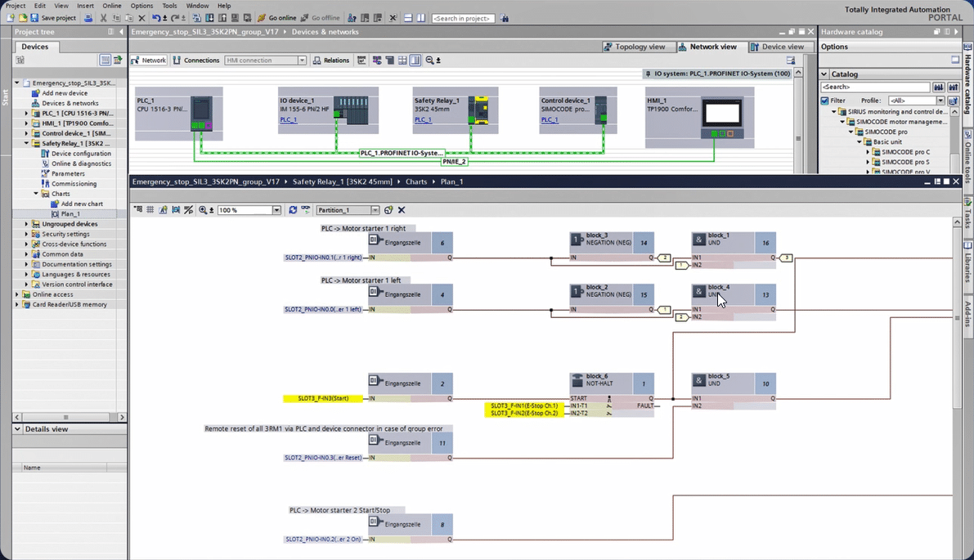Screen dimensions: 974x560
Task: Click the add partition icon
Action: click(x=388, y=210)
